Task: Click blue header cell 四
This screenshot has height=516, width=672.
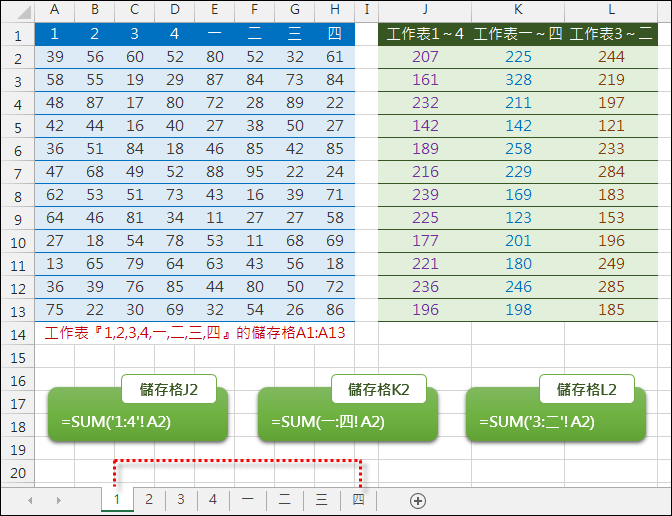Action: tap(335, 34)
